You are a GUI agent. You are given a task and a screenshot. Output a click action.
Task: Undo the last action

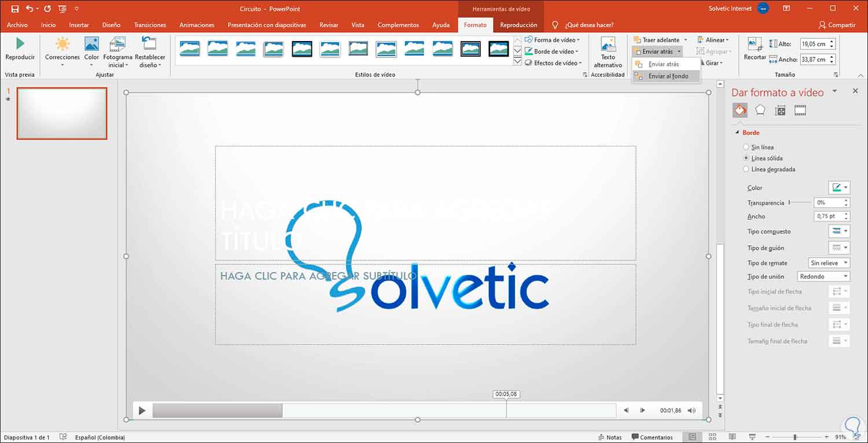pos(29,9)
